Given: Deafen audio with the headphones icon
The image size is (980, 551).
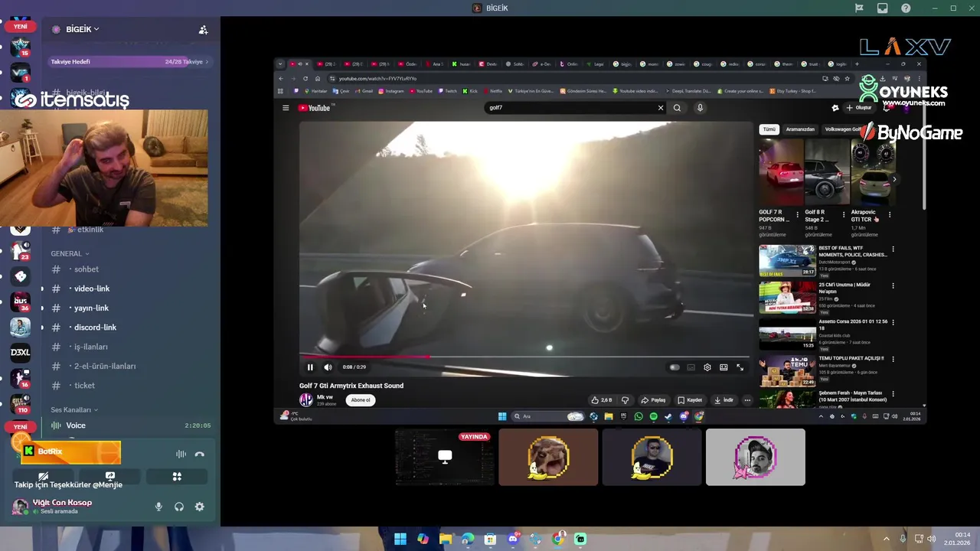Looking at the screenshot, I should coord(179,507).
